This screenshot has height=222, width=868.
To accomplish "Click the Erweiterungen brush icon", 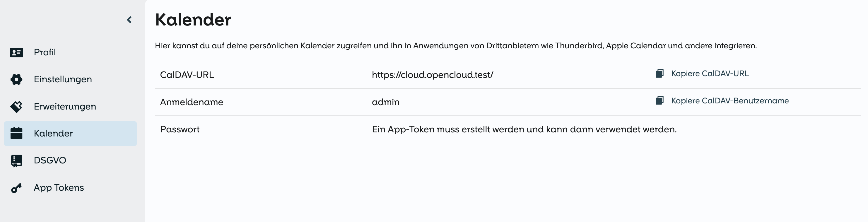I will pos(16,106).
